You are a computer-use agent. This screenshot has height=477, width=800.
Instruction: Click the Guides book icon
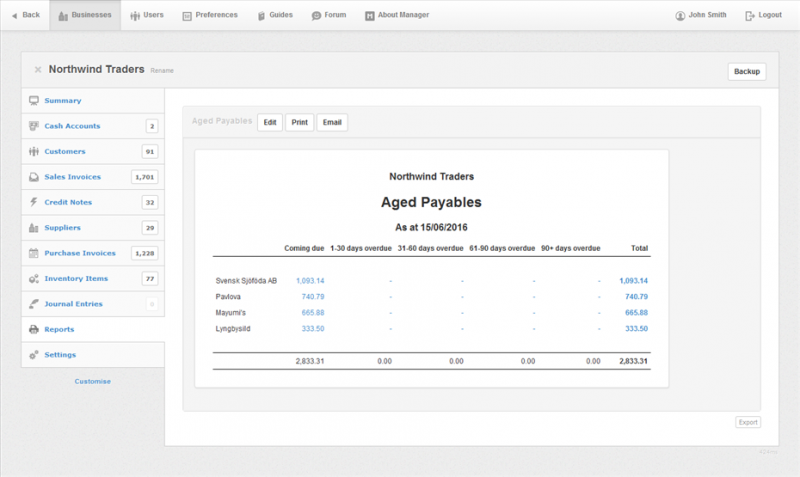tap(261, 16)
